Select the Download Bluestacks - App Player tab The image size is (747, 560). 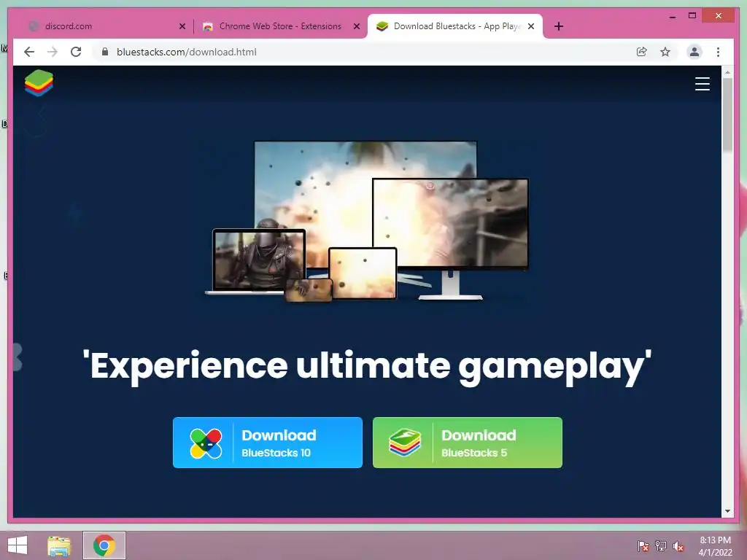455,26
